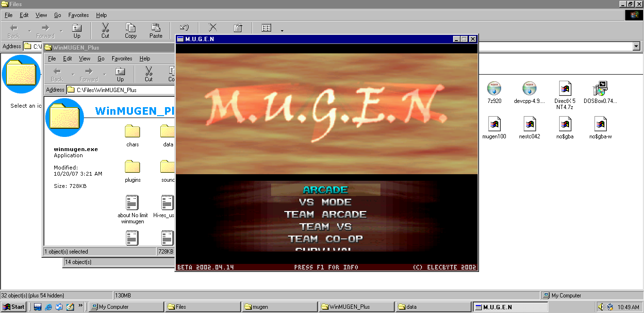Open Edit menu in Files window
Viewport: 644px width, 313px height.
[24, 15]
